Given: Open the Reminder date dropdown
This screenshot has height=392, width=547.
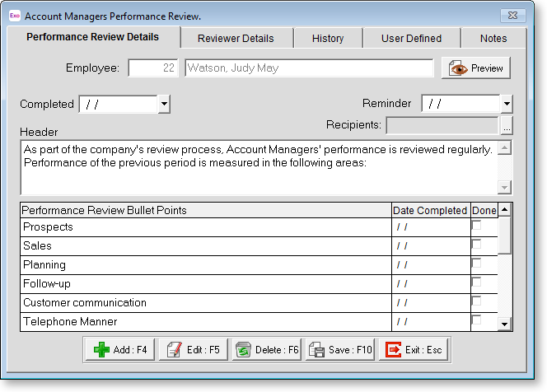Looking at the screenshot, I should tap(507, 104).
